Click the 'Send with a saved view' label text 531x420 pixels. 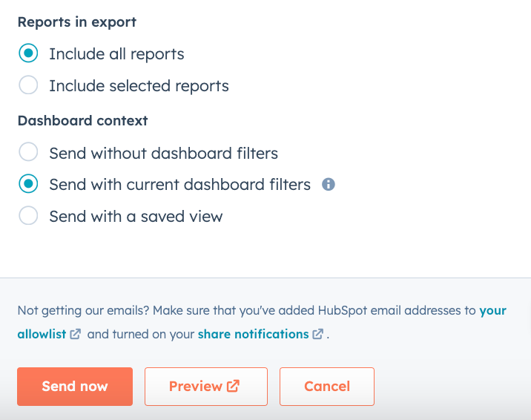(x=136, y=217)
